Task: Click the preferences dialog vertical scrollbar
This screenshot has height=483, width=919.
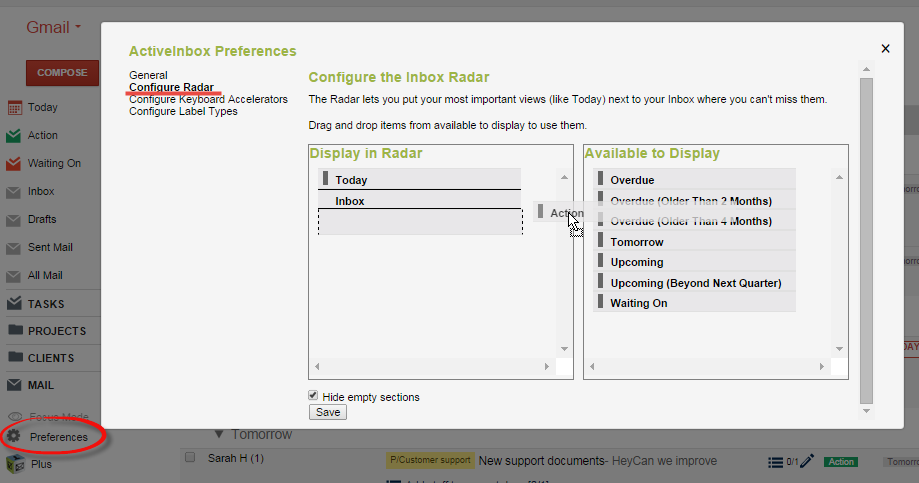Action: click(866, 240)
